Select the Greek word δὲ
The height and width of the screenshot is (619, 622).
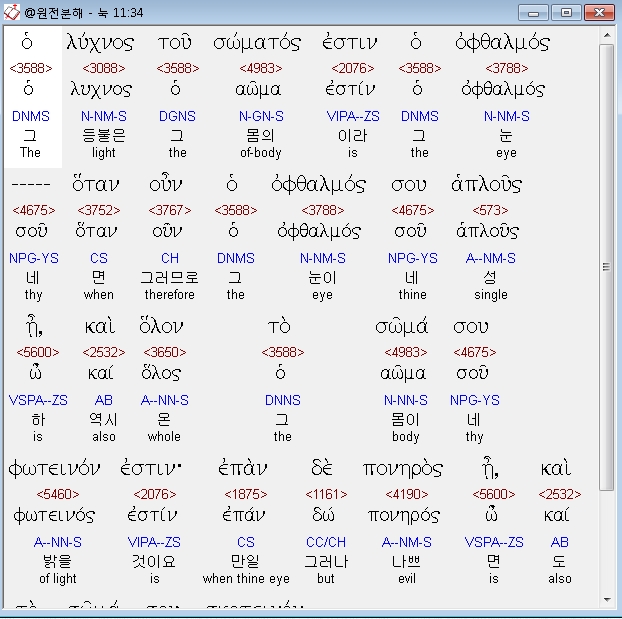322,468
